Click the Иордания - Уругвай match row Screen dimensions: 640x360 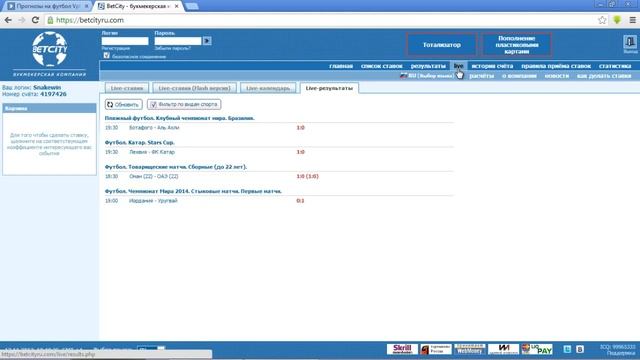[x=279, y=201]
